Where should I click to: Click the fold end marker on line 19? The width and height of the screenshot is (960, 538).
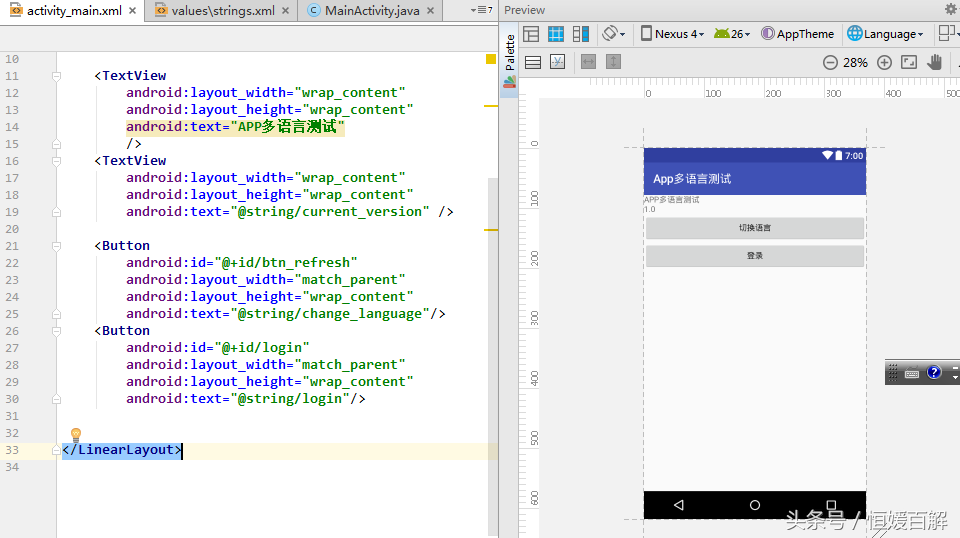pos(56,212)
